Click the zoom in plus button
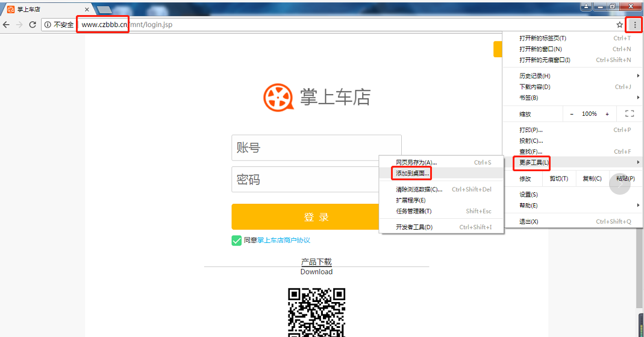 (x=607, y=114)
